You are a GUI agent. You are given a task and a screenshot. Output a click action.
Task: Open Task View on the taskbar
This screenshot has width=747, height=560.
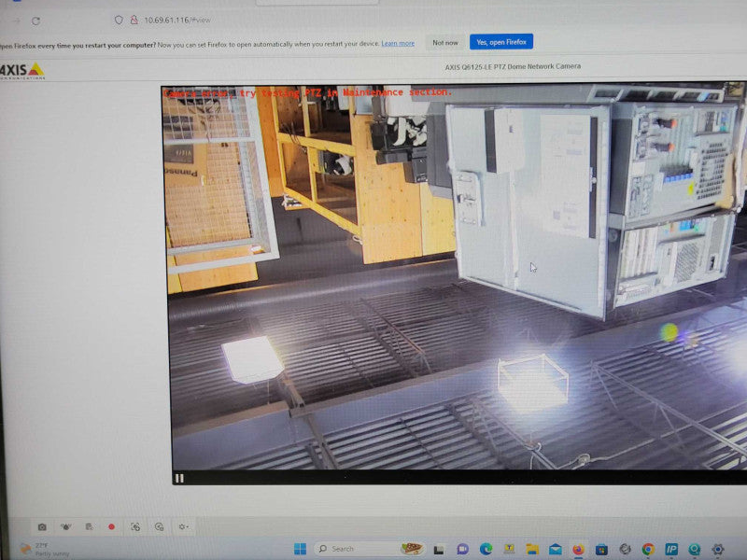(439, 550)
